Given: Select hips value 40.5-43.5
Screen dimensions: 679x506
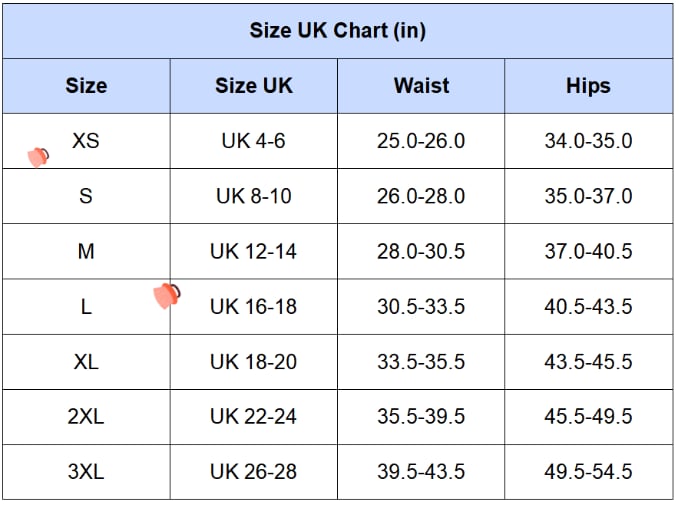Looking at the screenshot, I should click(x=588, y=307).
